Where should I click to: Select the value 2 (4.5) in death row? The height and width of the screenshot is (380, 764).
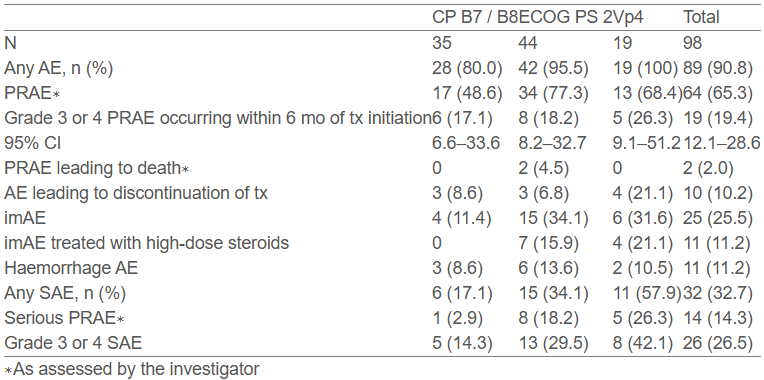pos(542,168)
